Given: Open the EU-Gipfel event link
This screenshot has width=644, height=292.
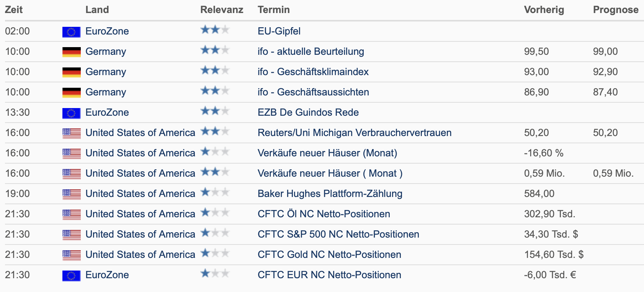Looking at the screenshot, I should (x=279, y=31).
